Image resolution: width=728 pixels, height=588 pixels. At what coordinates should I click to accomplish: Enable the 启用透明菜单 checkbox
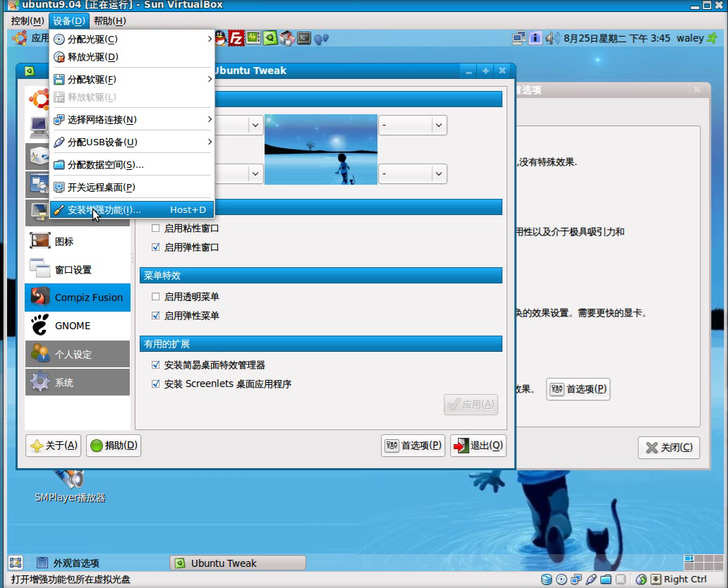[x=155, y=297]
